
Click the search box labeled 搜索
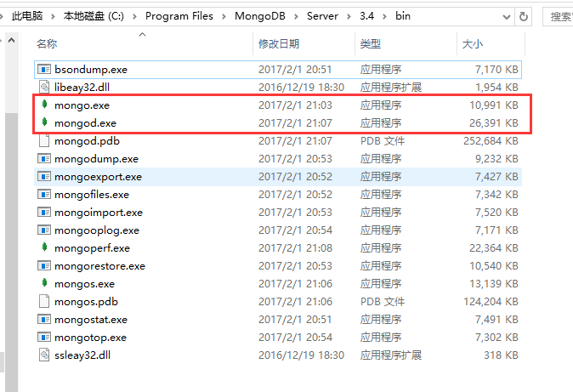(x=558, y=16)
